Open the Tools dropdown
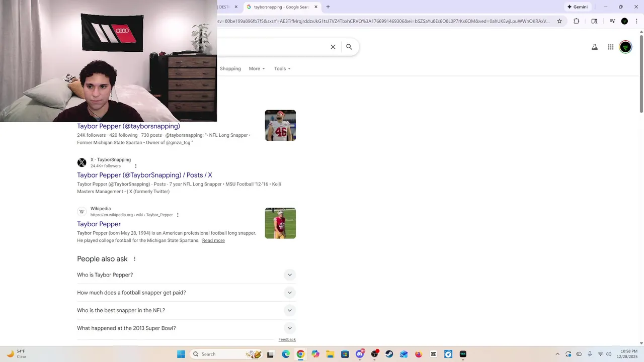 click(282, 68)
